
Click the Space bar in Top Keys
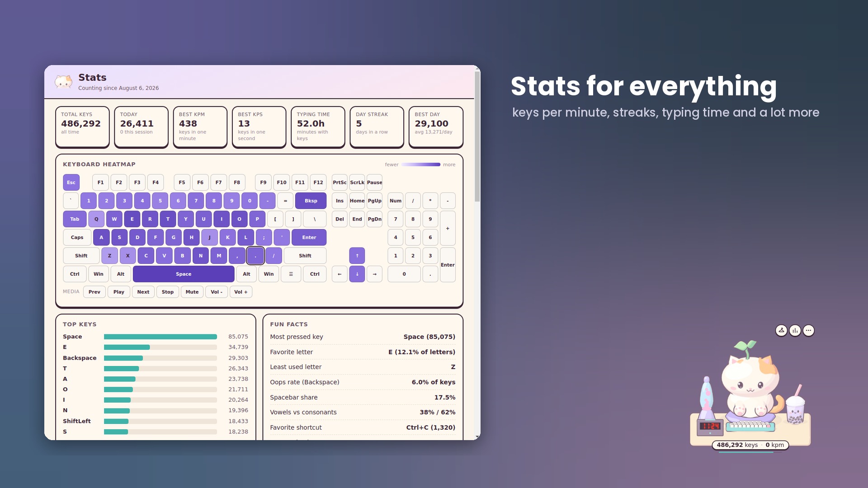pyautogui.click(x=160, y=337)
